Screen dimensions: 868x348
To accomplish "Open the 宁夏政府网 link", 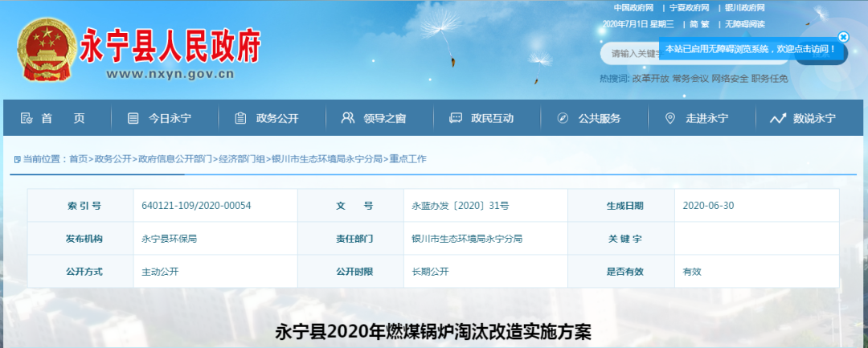I will (x=689, y=7).
